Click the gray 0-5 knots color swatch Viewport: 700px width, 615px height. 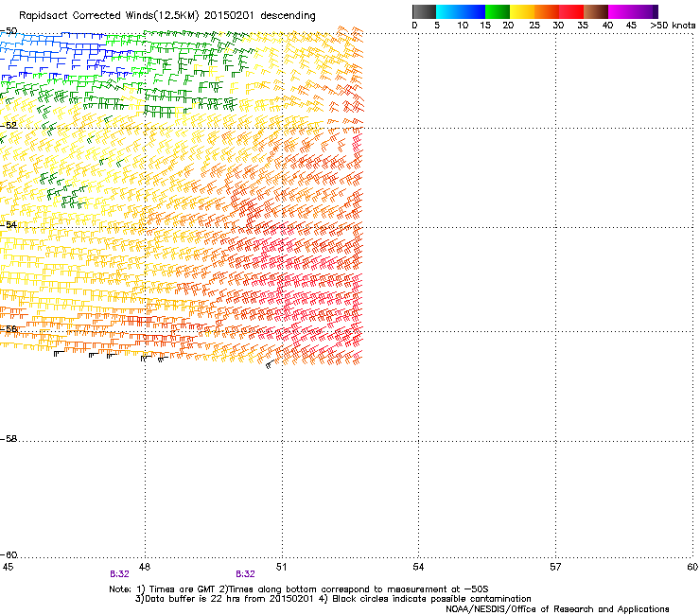coord(424,11)
